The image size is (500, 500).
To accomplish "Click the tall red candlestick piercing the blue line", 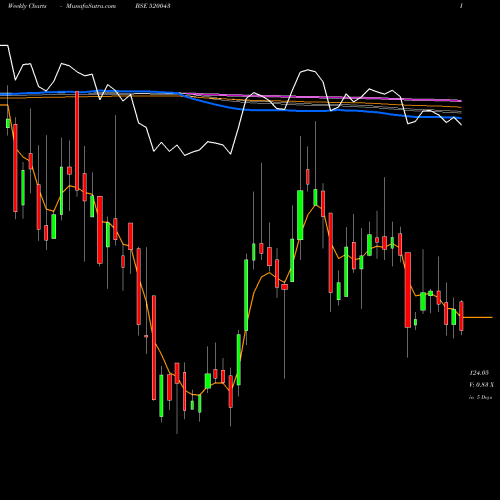I will [77, 141].
